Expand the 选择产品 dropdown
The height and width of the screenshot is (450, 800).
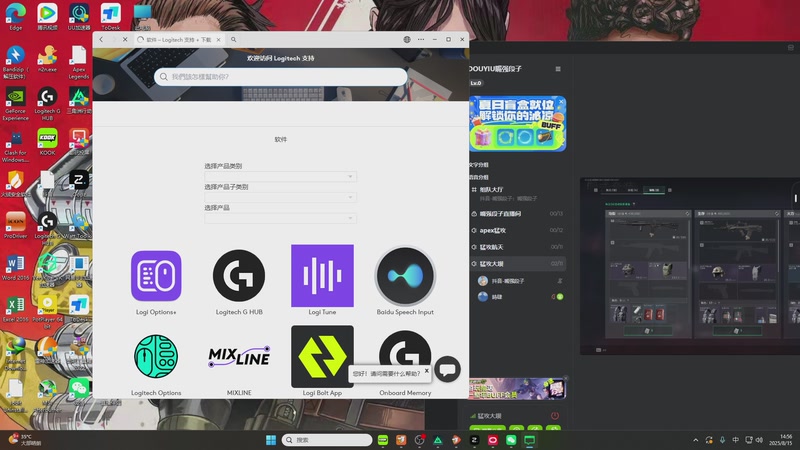pos(280,218)
